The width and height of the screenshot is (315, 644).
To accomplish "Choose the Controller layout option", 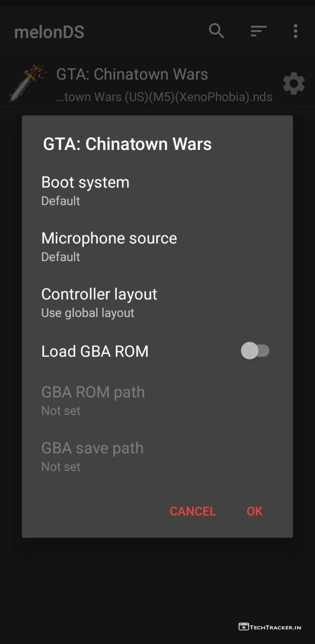I will pos(99,302).
